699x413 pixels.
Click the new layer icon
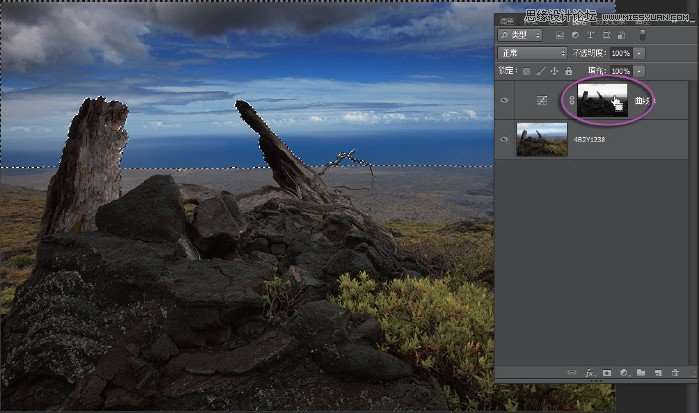coord(657,372)
